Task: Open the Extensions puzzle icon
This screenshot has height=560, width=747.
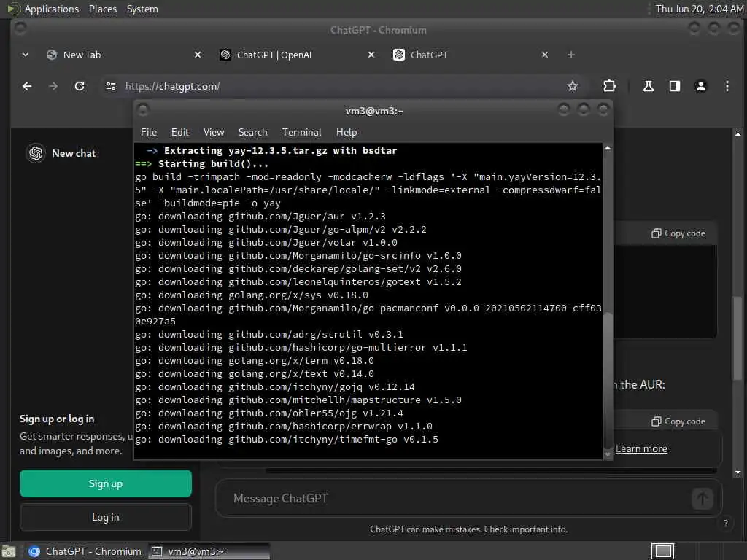Action: [x=609, y=86]
